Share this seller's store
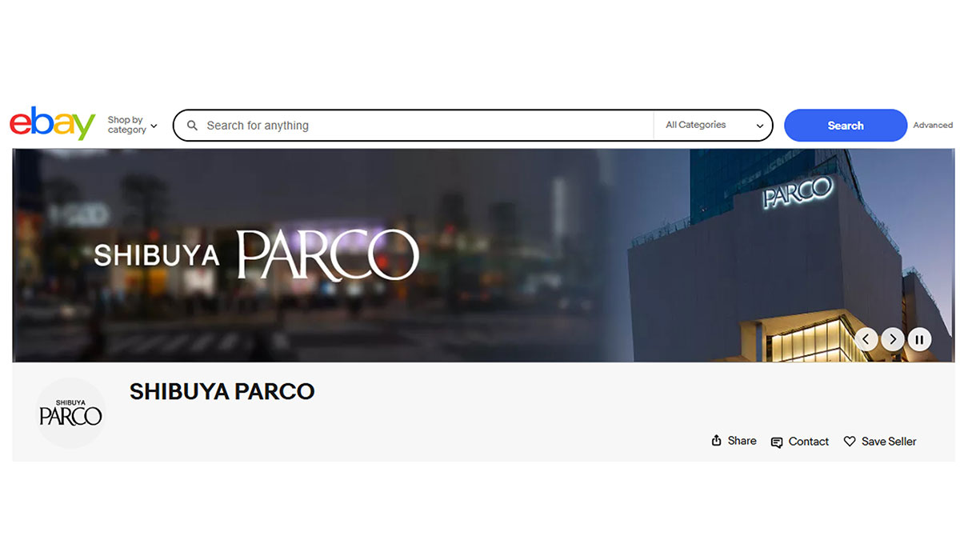This screenshot has width=960, height=560. click(x=734, y=441)
